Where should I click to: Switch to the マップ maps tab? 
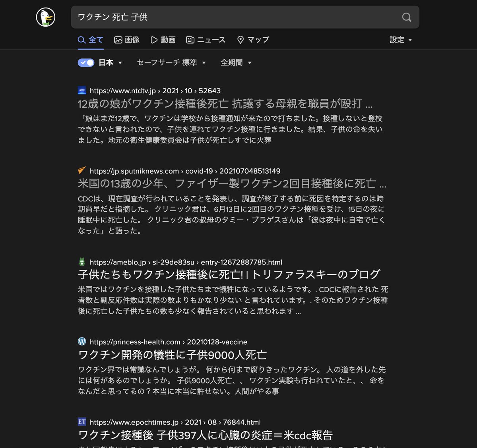253,40
